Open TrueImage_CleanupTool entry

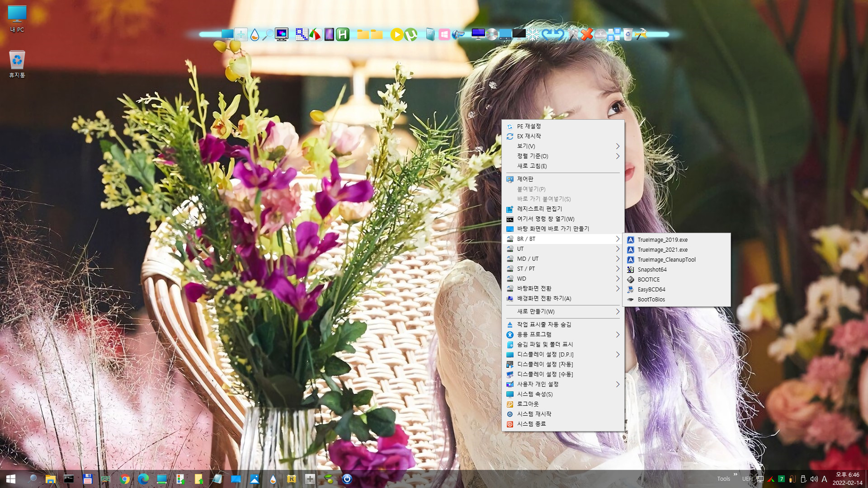click(676, 260)
